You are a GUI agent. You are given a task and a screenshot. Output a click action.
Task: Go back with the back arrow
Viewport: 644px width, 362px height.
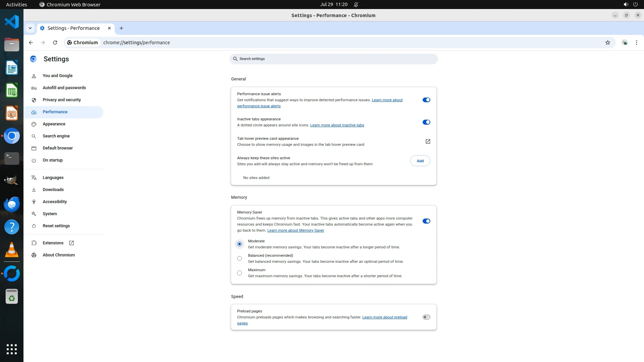pos(31,43)
